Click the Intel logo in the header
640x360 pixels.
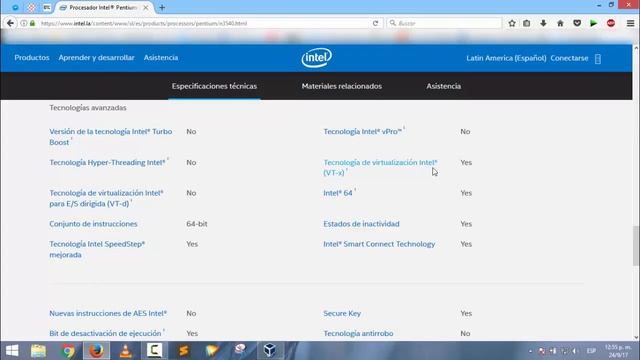click(316, 58)
